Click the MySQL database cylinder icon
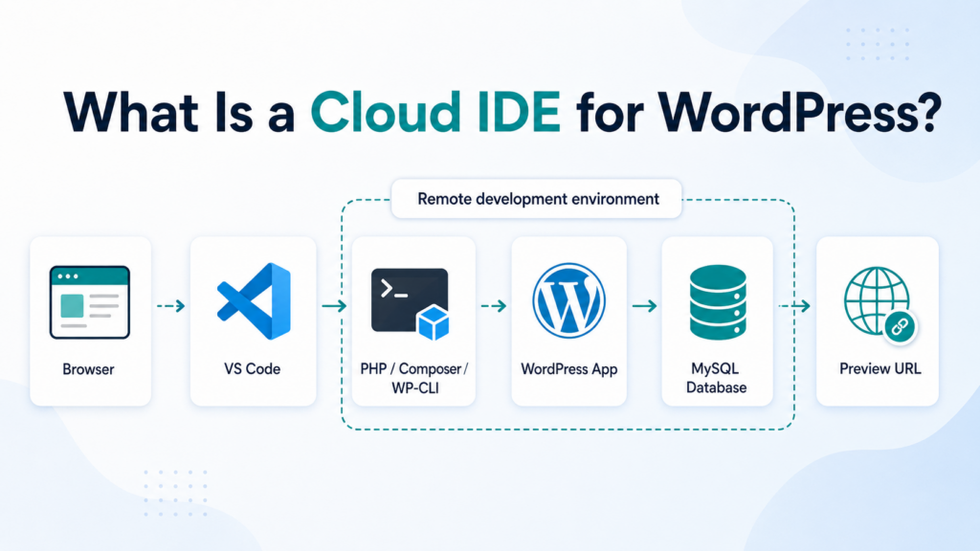 (718, 302)
